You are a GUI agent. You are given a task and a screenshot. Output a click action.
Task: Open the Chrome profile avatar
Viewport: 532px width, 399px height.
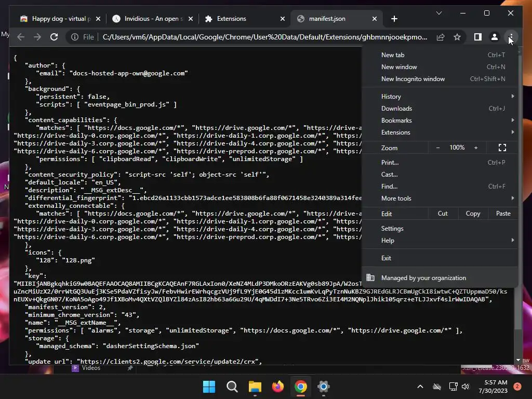pos(495,37)
